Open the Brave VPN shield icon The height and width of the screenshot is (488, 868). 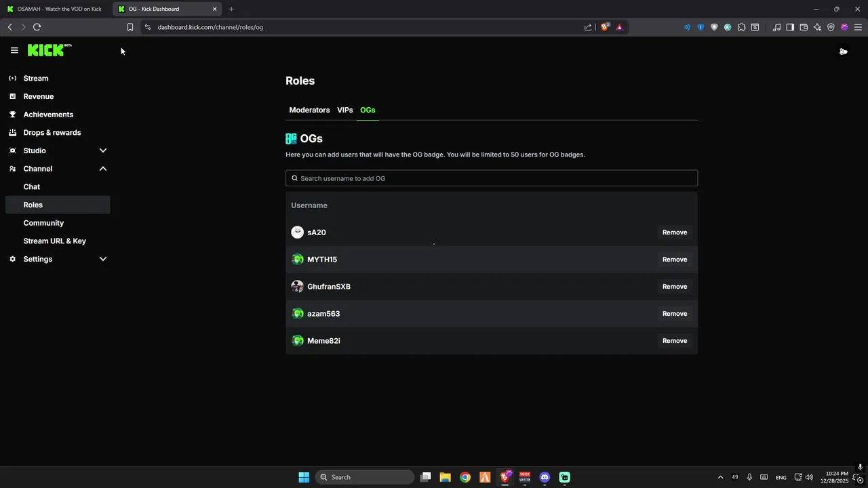click(x=831, y=27)
